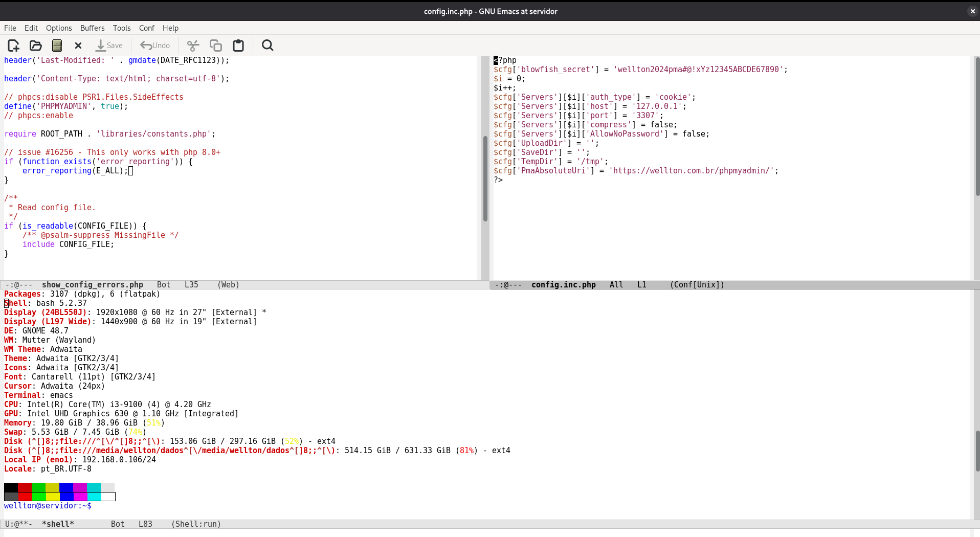
Task: Click the yellow swatch in bottom color row
Action: click(52, 497)
